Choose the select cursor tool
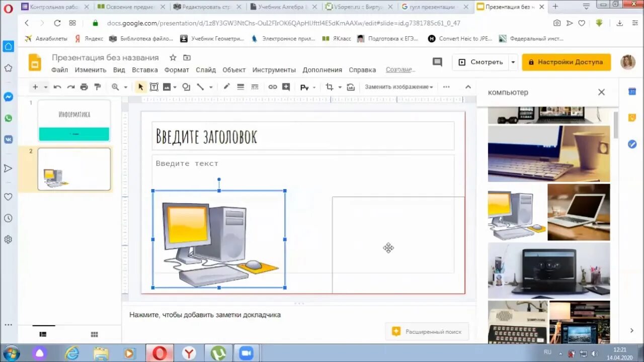This screenshot has height=362, width=644. (140, 87)
